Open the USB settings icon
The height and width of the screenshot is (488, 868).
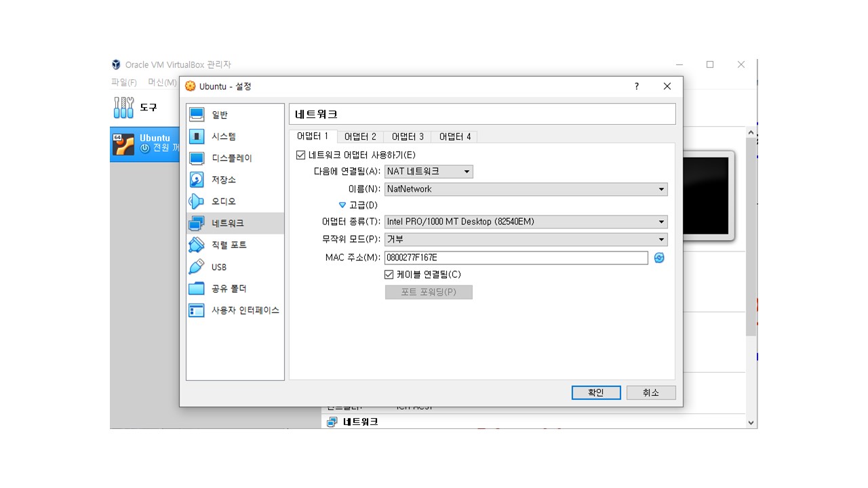click(x=197, y=266)
